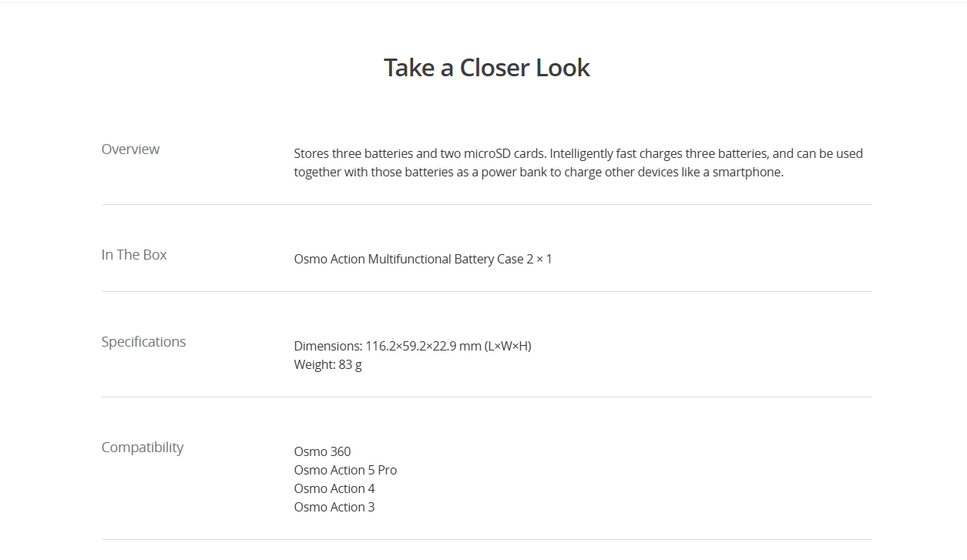This screenshot has height=560, width=967.
Task: Click '116.2×59.2×22.9 mm' value
Action: (423, 346)
